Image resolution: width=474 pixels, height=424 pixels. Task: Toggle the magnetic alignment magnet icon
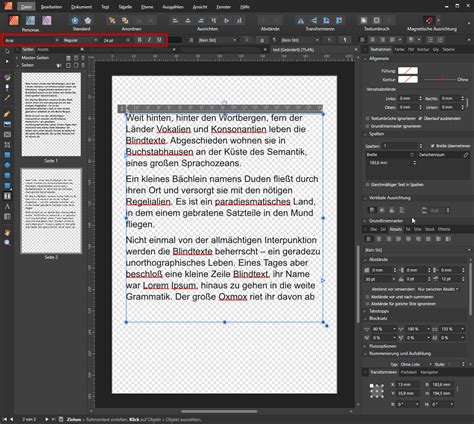(429, 21)
